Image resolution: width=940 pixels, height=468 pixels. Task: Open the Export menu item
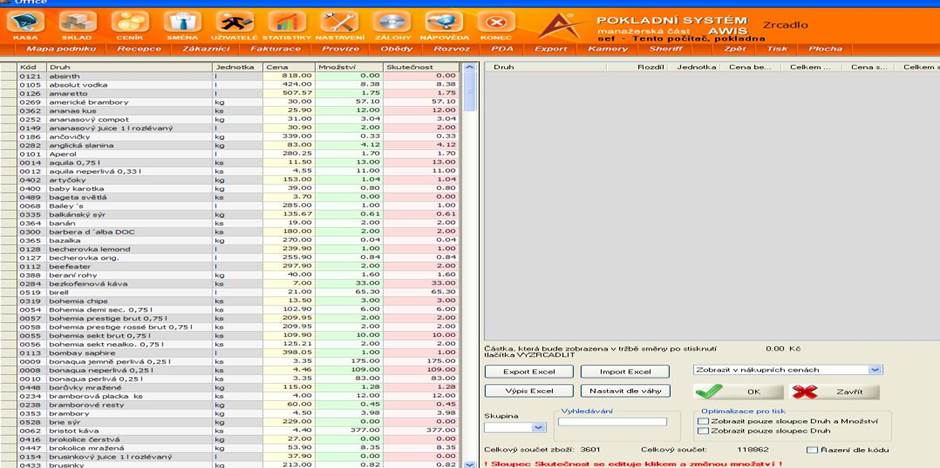click(551, 49)
